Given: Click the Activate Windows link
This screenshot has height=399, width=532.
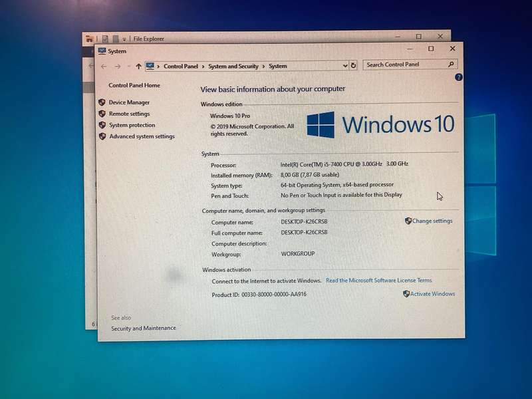Looking at the screenshot, I should point(432,294).
